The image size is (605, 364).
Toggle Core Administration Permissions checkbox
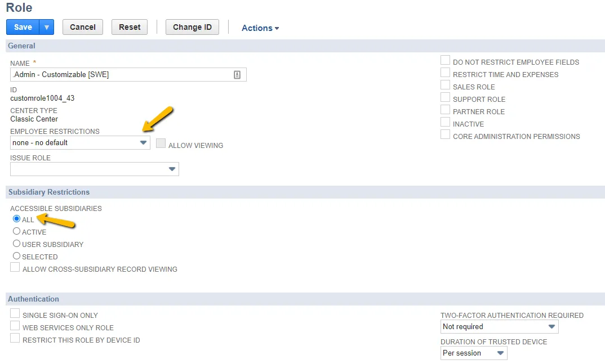point(445,134)
